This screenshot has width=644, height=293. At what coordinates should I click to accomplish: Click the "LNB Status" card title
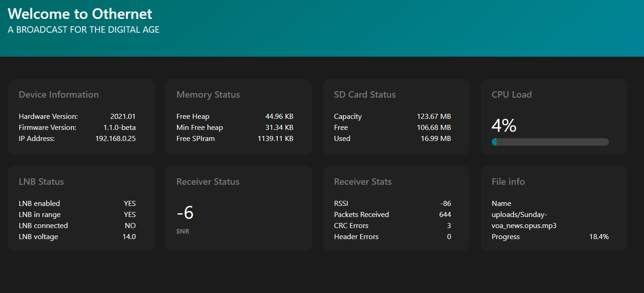coord(41,182)
